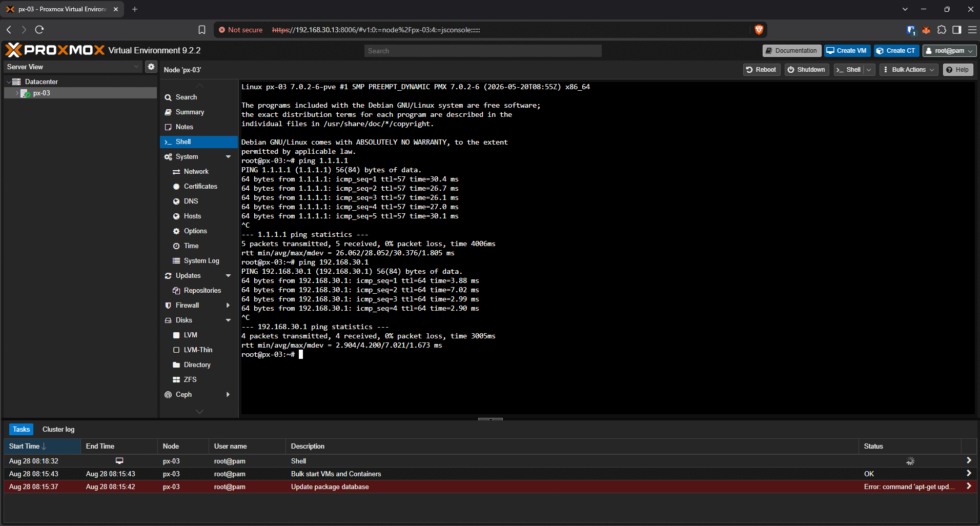Click the Shutdown button
The image size is (980, 526).
[x=806, y=70]
